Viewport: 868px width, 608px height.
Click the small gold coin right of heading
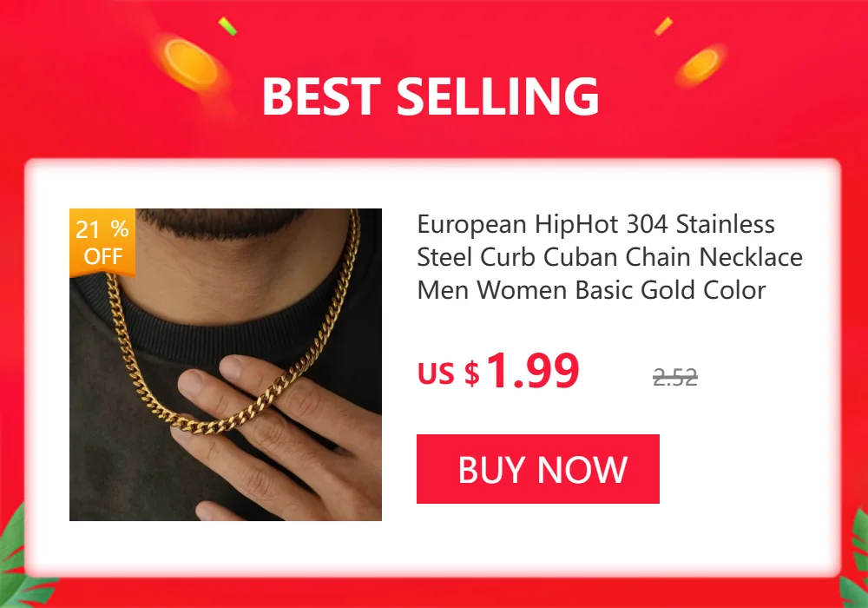tap(700, 65)
